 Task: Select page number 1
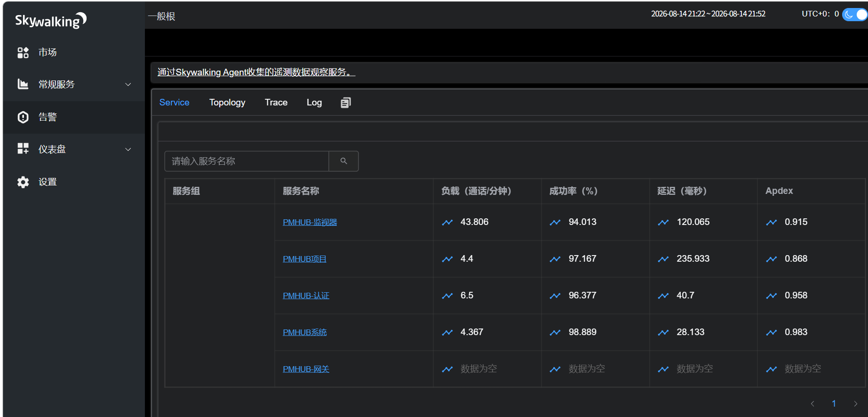[x=834, y=403]
